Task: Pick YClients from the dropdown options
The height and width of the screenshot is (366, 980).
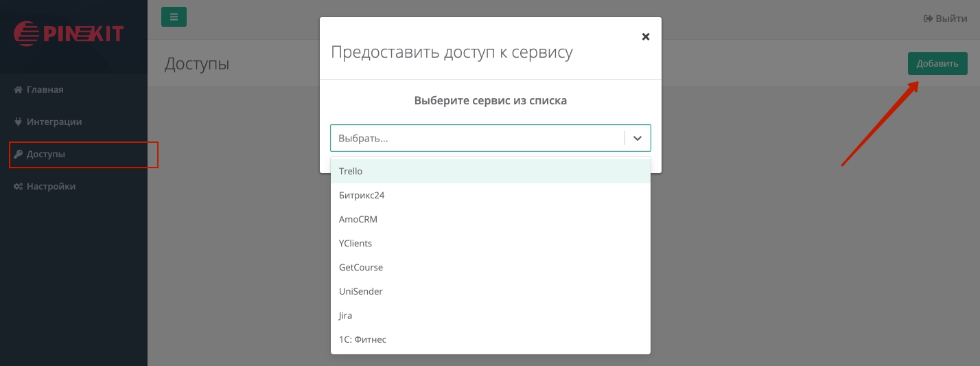Action: [490, 244]
